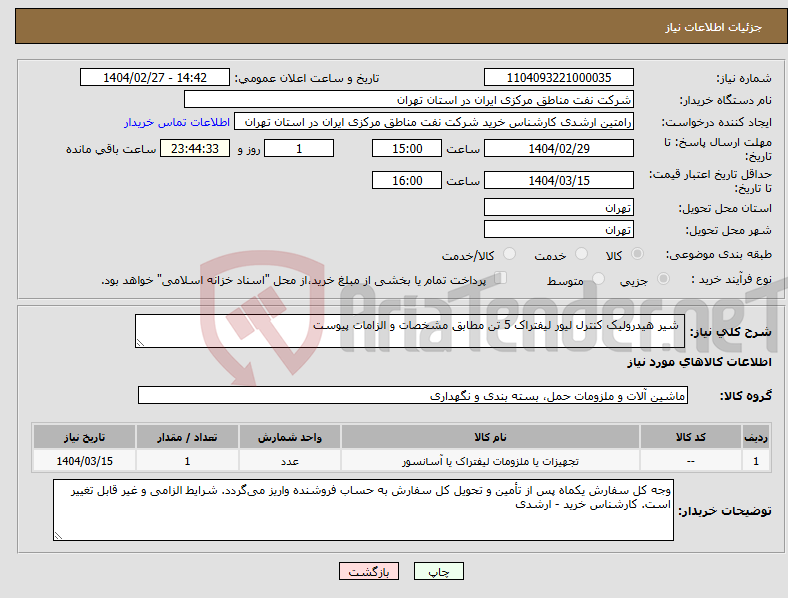Select the کالا/خدمت radio button
The image size is (788, 598).
point(509,254)
